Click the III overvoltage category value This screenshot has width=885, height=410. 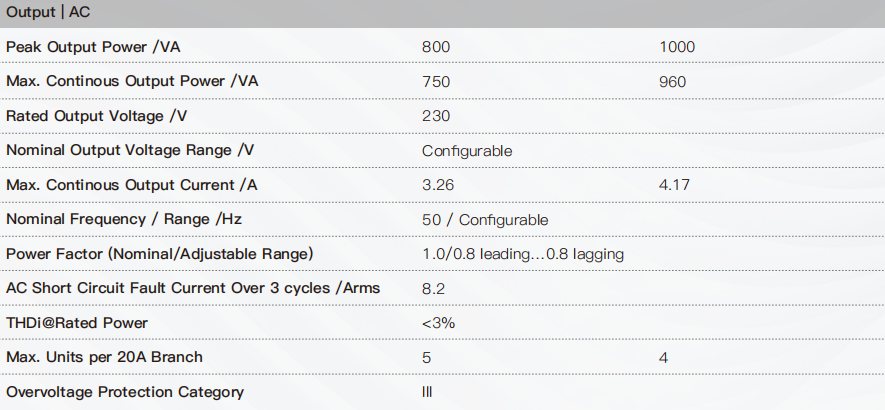(x=427, y=392)
